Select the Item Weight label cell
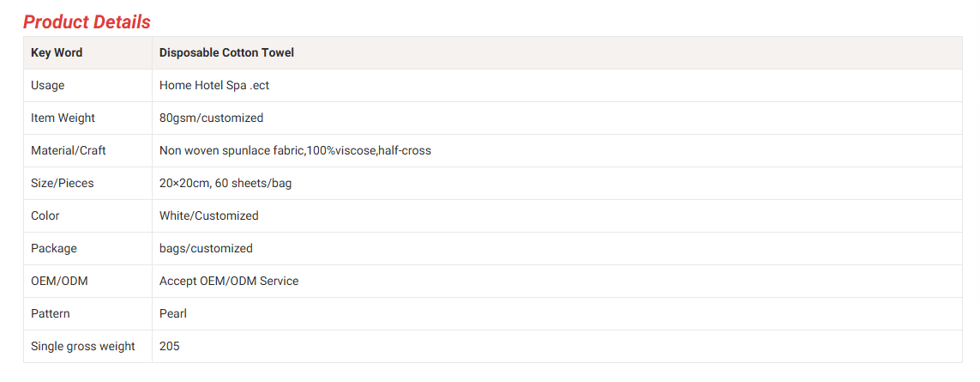 point(63,118)
